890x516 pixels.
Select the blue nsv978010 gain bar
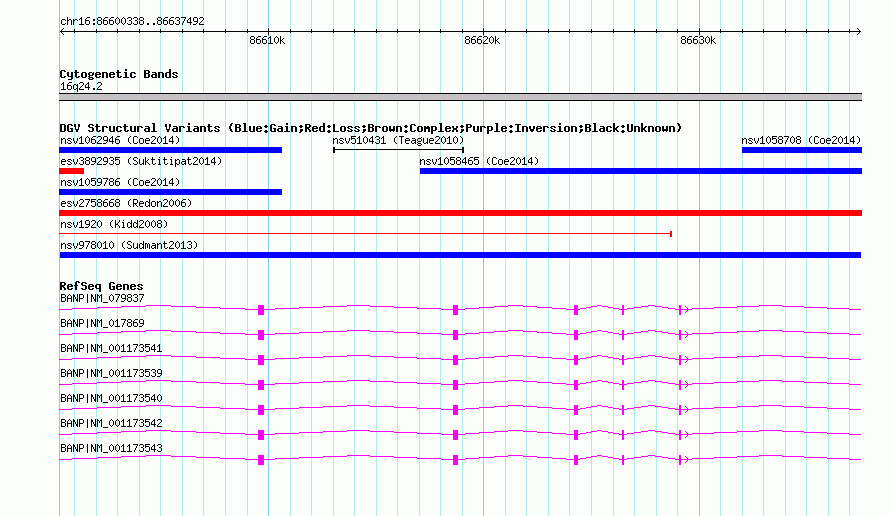coord(460,255)
